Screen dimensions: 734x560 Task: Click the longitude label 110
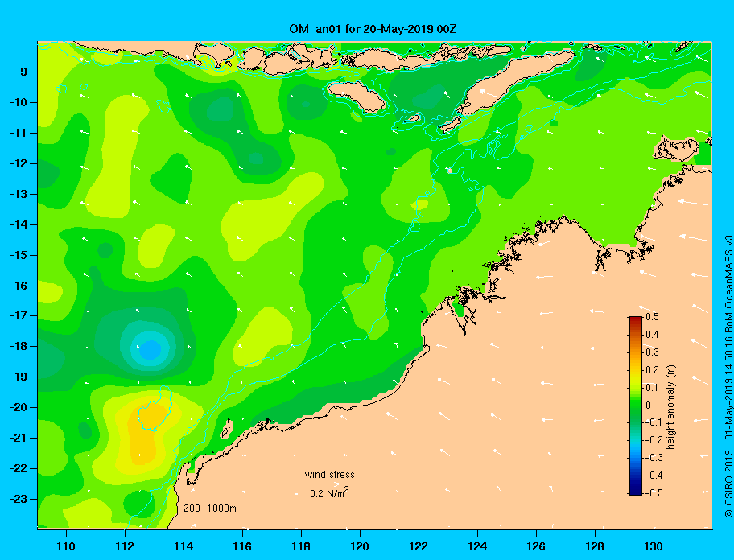[x=66, y=546]
